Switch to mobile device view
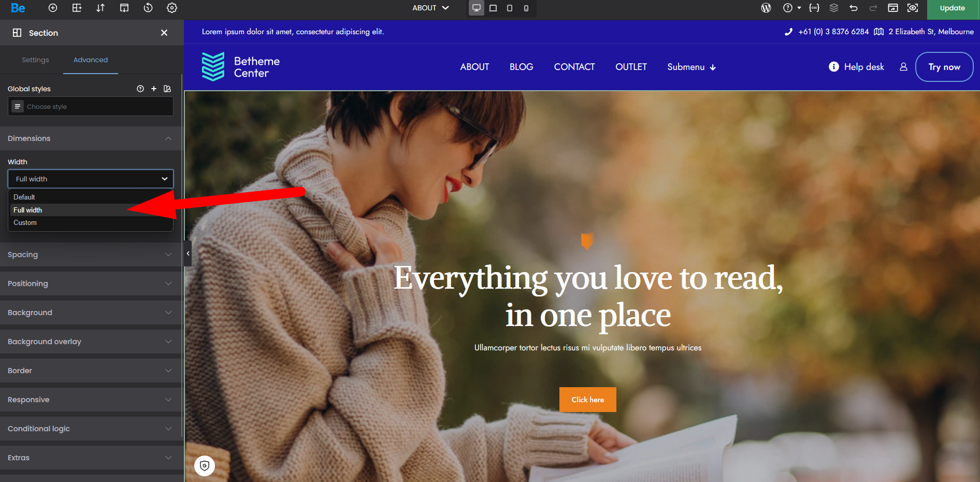The image size is (980, 482). [x=526, y=8]
